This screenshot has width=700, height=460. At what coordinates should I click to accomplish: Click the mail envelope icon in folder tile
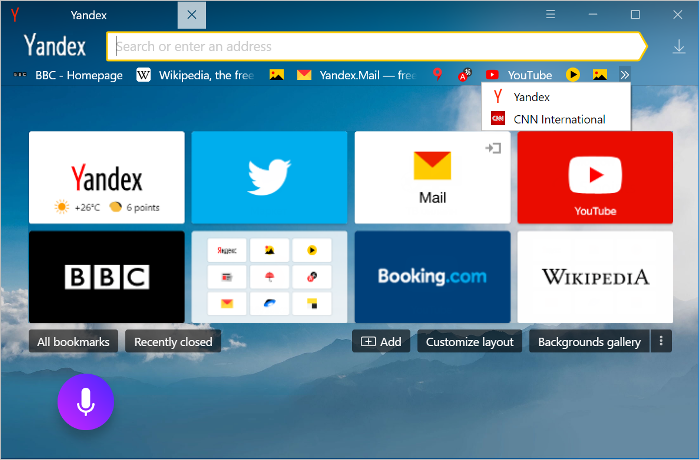[x=227, y=304]
